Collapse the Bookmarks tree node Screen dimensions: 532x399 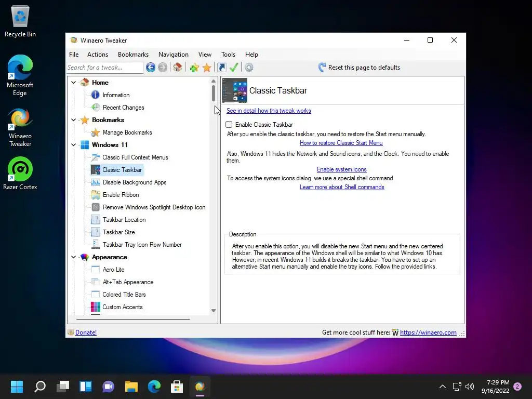click(x=73, y=120)
